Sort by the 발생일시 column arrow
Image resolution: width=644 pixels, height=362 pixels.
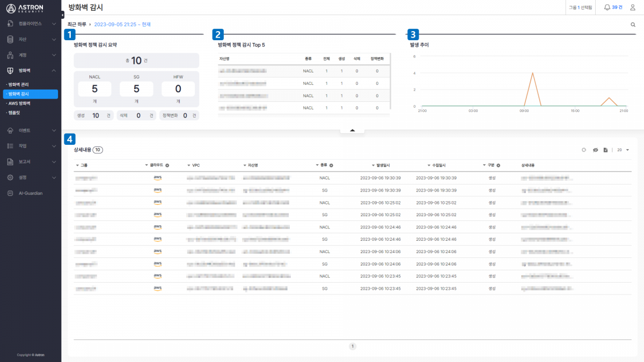pos(373,165)
